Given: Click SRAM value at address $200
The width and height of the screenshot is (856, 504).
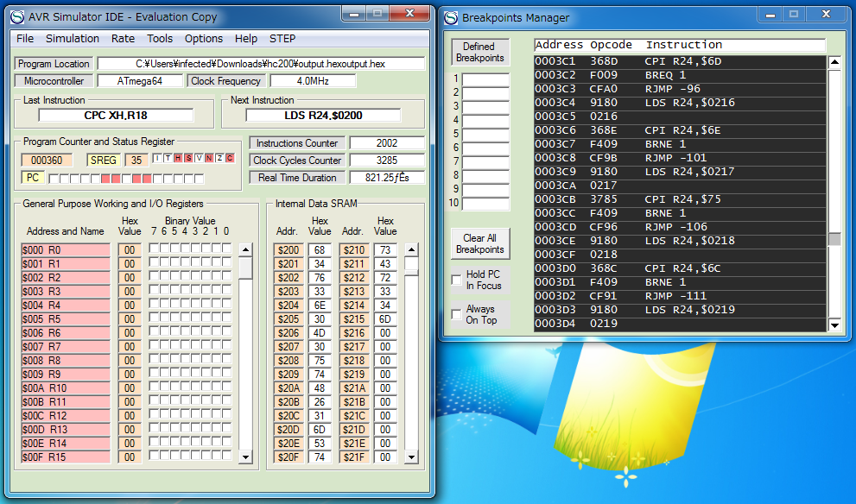Looking at the screenshot, I should (320, 250).
